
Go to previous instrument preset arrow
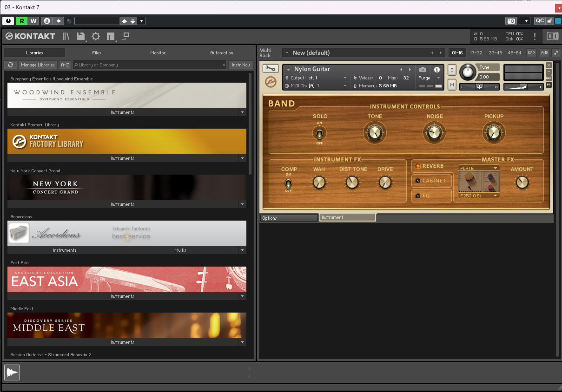point(401,70)
